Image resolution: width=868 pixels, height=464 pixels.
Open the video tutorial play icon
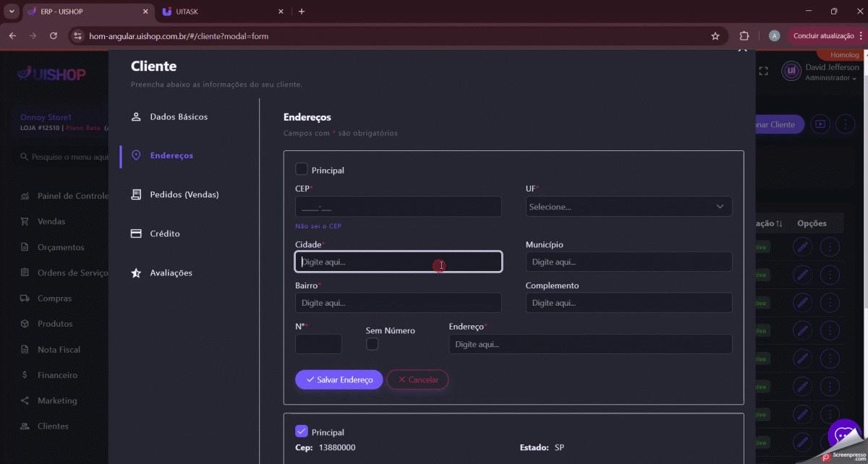pyautogui.click(x=820, y=124)
